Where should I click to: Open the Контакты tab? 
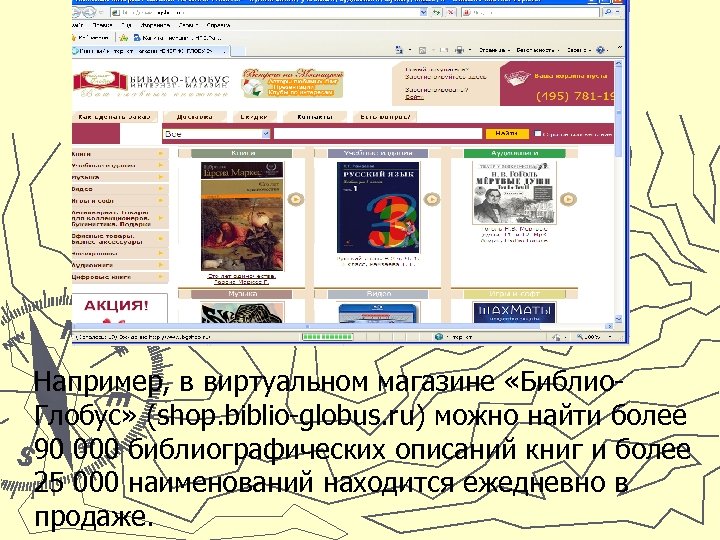click(x=315, y=117)
